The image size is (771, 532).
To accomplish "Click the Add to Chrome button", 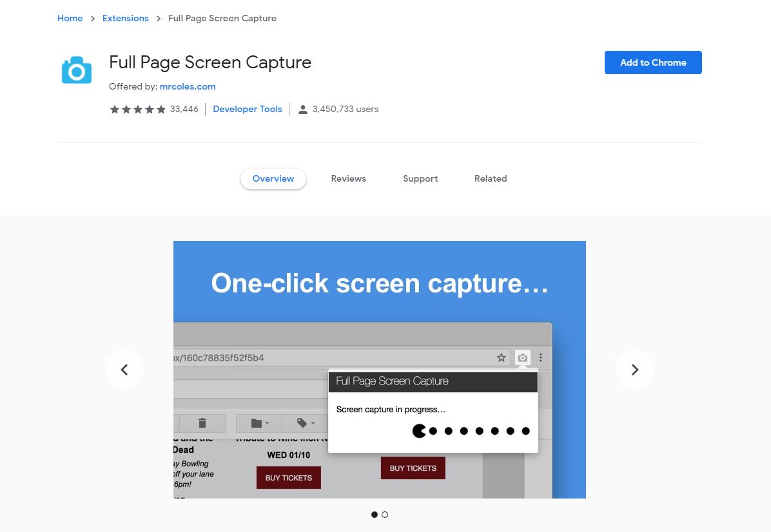I will pos(653,62).
